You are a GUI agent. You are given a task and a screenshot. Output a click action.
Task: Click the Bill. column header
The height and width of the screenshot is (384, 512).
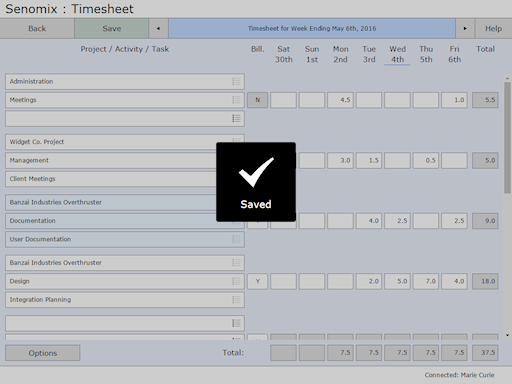(x=257, y=49)
